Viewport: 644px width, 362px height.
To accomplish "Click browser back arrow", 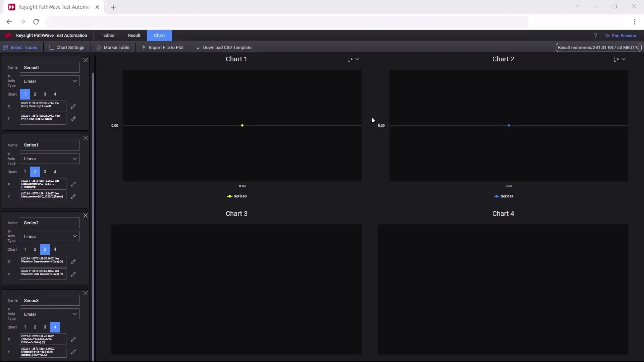I will click(9, 22).
